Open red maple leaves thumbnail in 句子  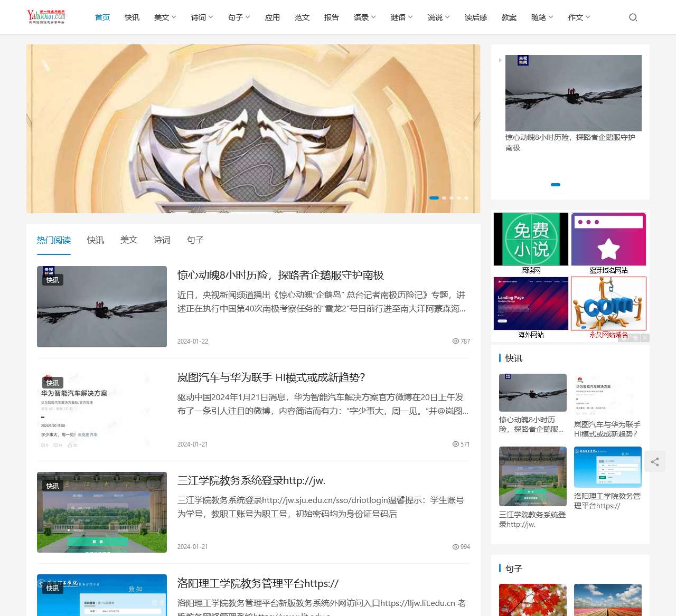click(533, 600)
